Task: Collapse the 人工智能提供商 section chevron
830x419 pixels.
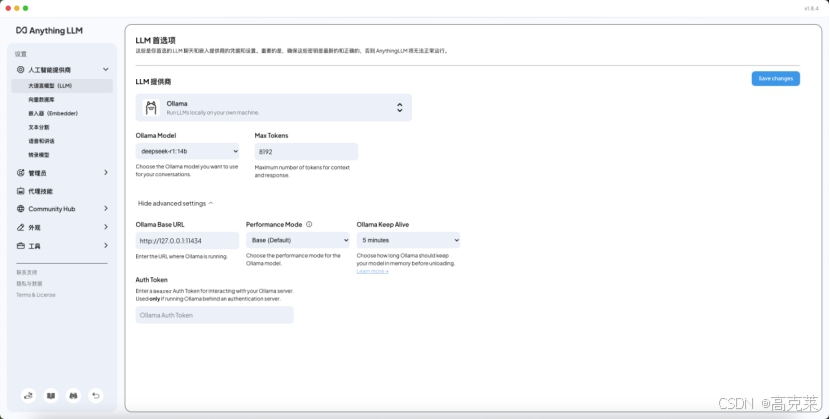Action: (x=106, y=69)
